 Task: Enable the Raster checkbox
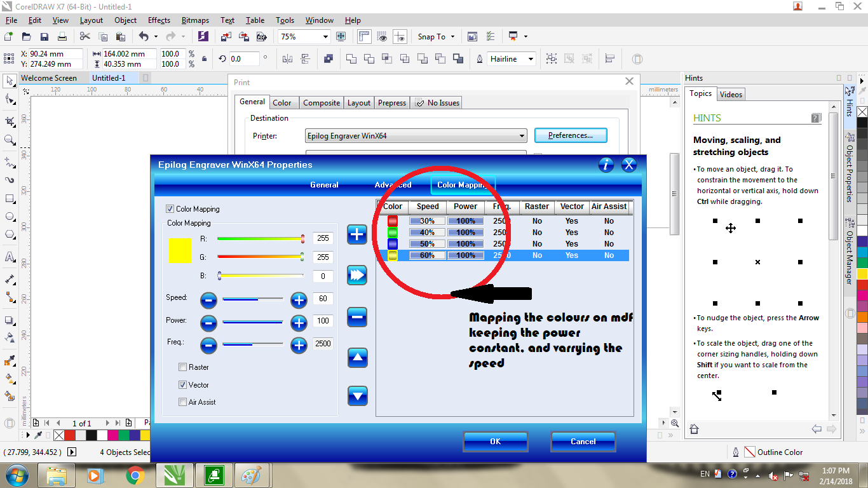183,367
